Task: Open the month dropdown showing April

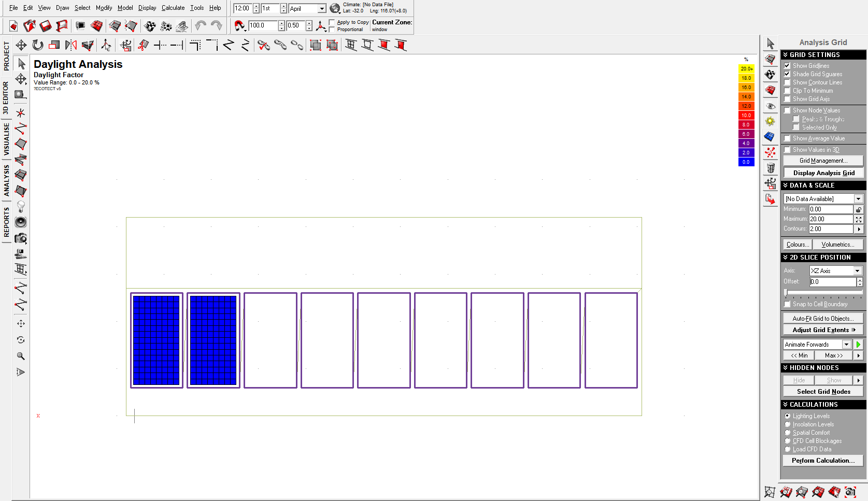Action: click(x=321, y=9)
